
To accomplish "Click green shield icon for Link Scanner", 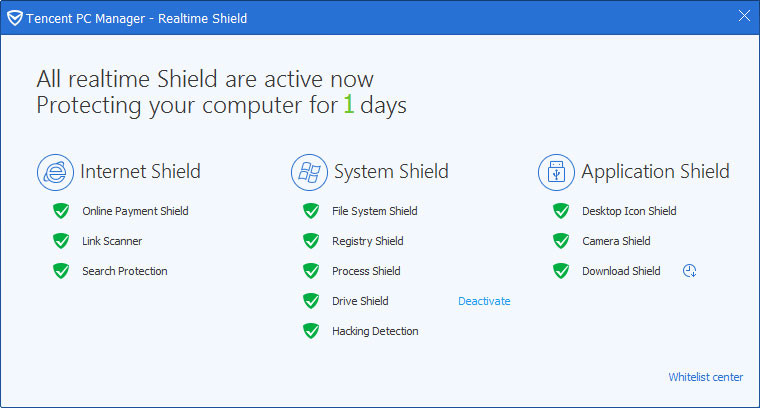I will [x=61, y=241].
